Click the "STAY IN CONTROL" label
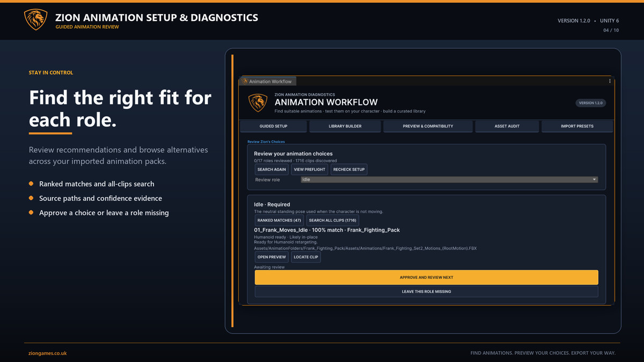The height and width of the screenshot is (362, 644). pos(51,72)
